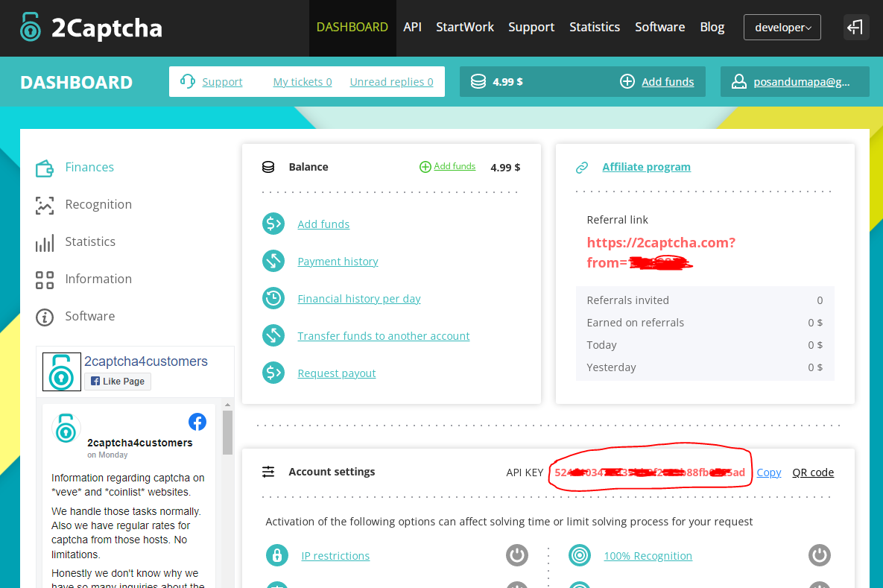This screenshot has height=588, width=883.
Task: Click Copy next to the API key
Action: point(769,472)
